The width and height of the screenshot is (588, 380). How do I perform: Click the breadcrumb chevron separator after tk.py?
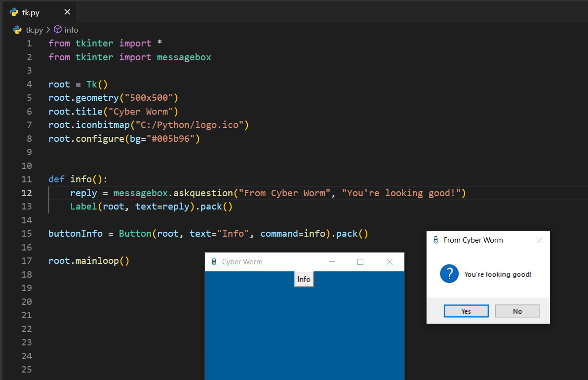pyautogui.click(x=48, y=30)
